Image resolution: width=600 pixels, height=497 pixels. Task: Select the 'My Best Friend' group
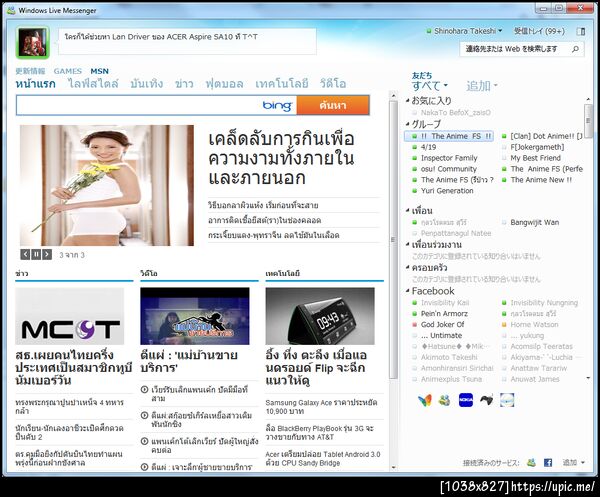[x=535, y=158]
